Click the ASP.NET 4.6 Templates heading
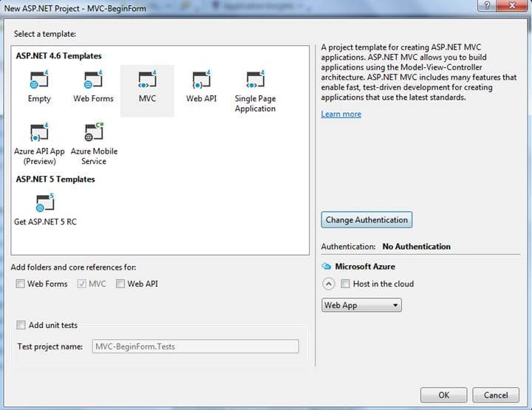 pos(58,55)
